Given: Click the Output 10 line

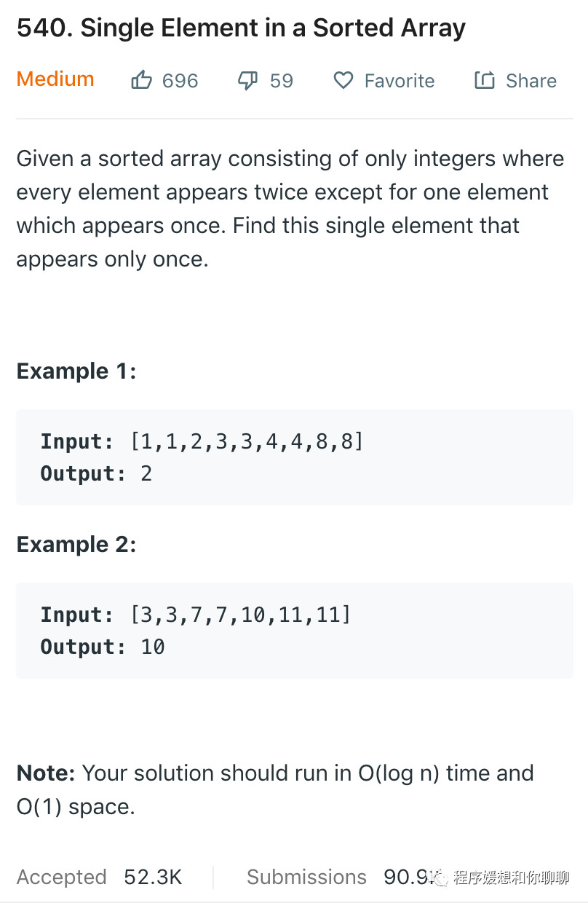Looking at the screenshot, I should tap(103, 647).
